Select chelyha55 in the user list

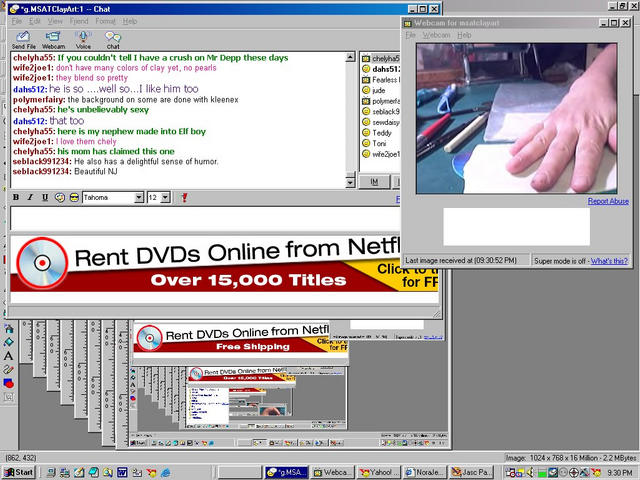380,58
